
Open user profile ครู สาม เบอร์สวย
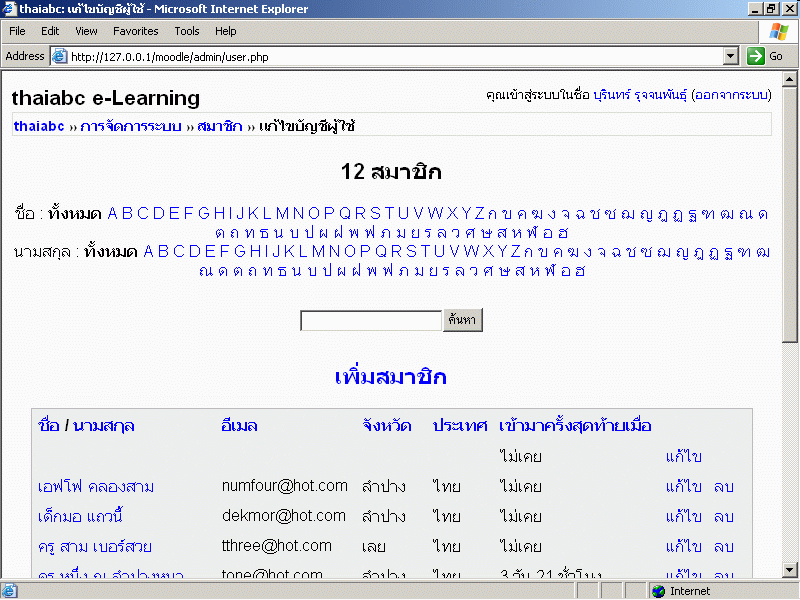[x=95, y=547]
